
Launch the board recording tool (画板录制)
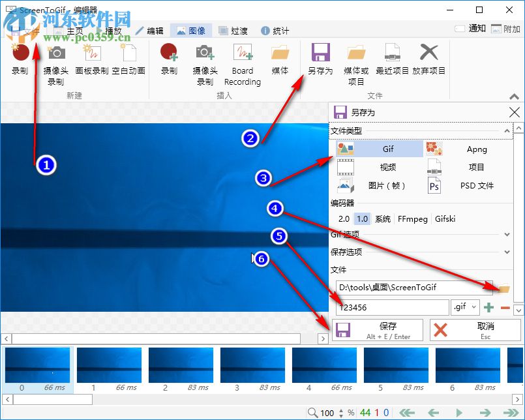(x=92, y=62)
